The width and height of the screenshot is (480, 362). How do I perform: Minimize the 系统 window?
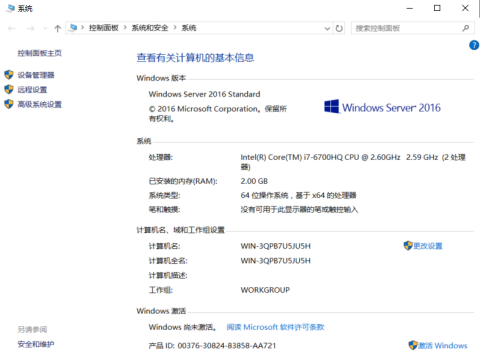coord(410,8)
